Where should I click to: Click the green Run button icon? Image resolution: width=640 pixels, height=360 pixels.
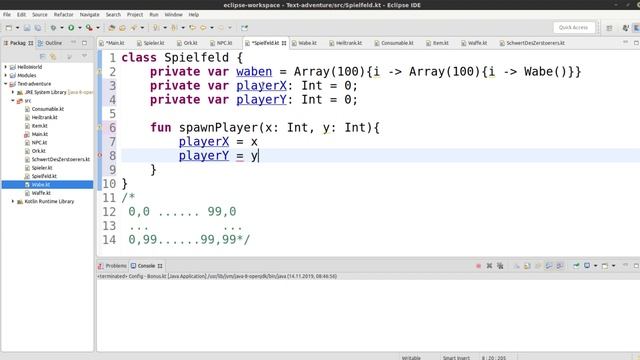71,28
